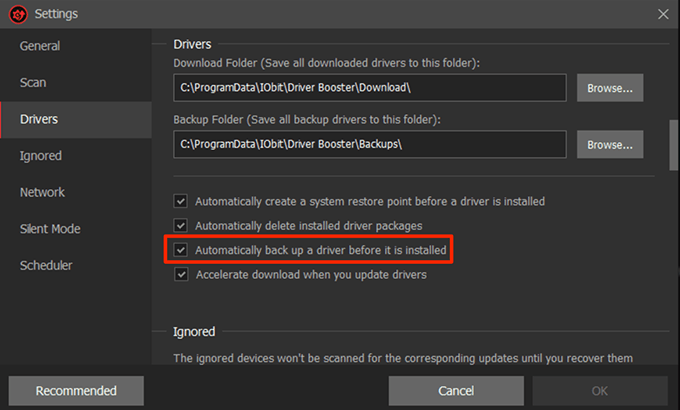Toggle automatic system restore point creation
Screen dimensions: 680x410
pos(181,201)
